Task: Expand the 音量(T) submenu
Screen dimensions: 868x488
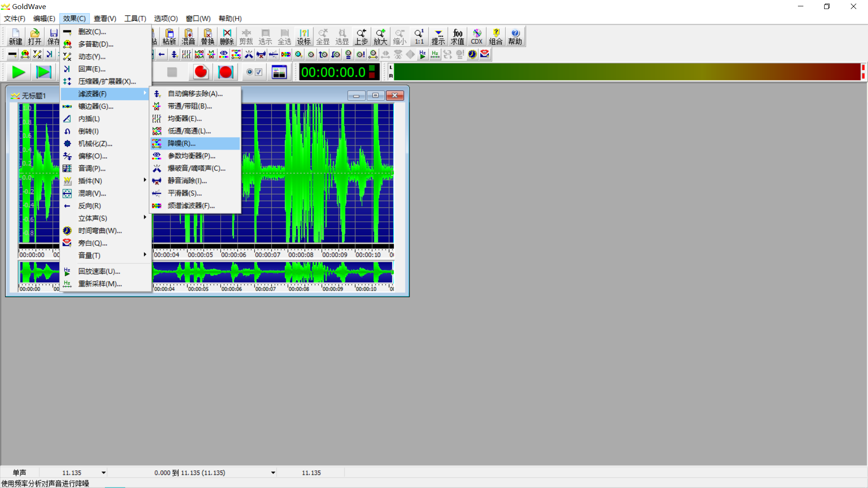Action: (105, 255)
